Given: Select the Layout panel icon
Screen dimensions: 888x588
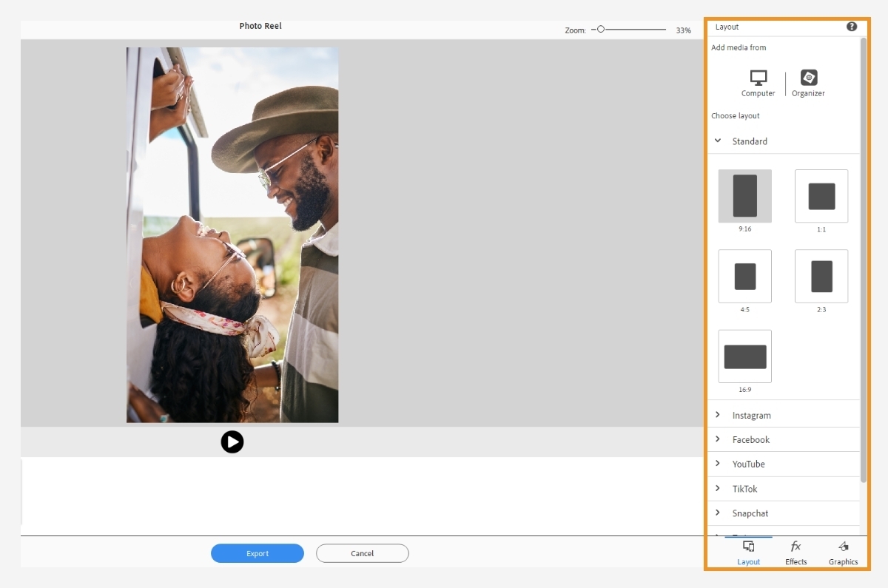Looking at the screenshot, I should 748,551.
